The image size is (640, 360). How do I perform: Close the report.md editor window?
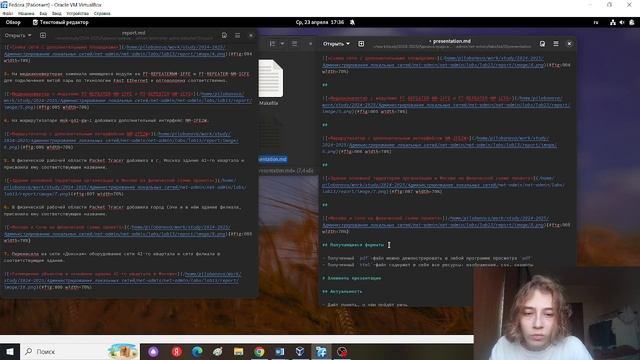coord(251,36)
